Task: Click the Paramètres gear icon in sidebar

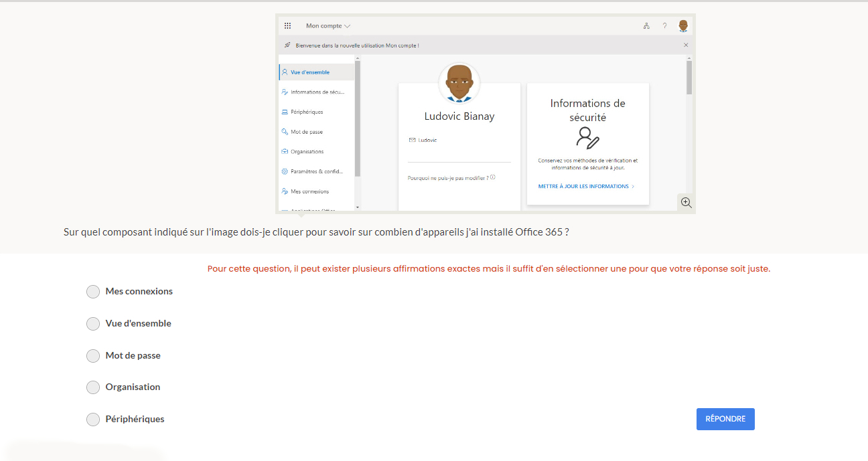Action: tap(285, 172)
